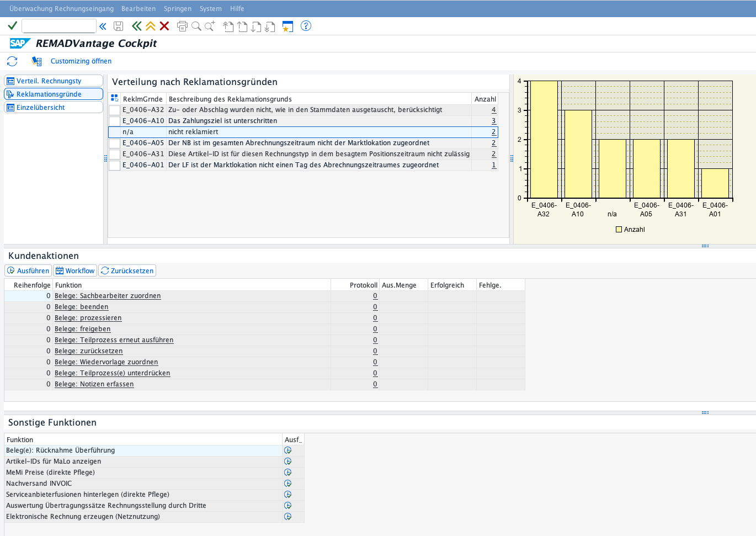Click the green checkmark Enter icon
Image resolution: width=756 pixels, height=536 pixels.
12,26
